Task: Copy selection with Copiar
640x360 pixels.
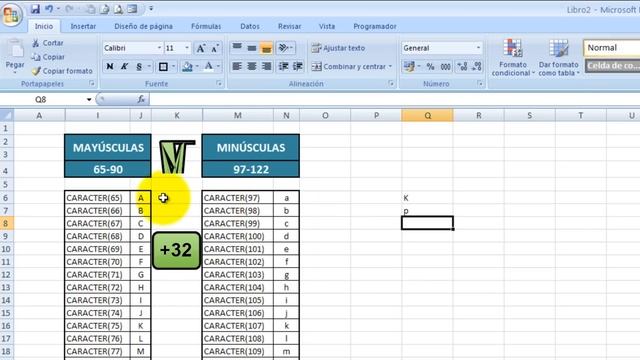Action: tap(48, 57)
